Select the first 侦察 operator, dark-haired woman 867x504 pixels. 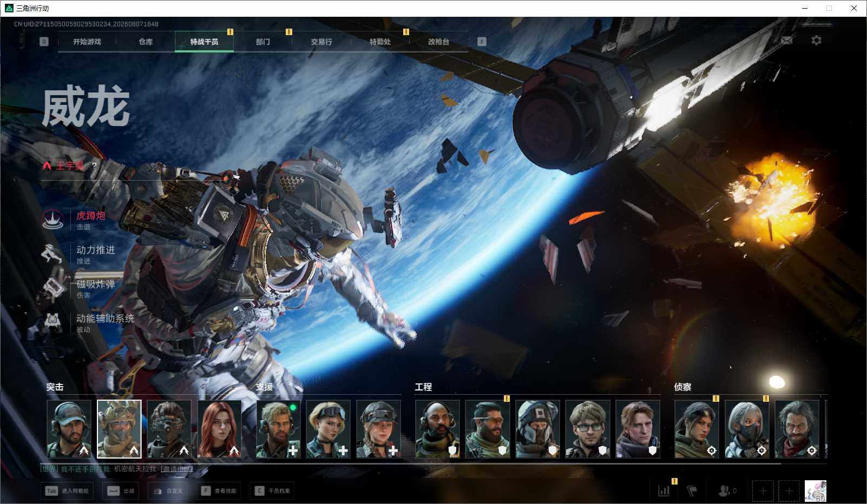pos(697,429)
